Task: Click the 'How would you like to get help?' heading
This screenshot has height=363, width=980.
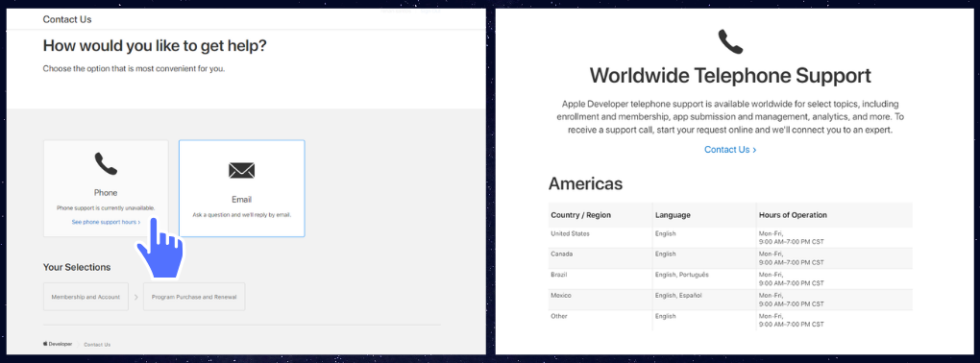Action: 155,45
